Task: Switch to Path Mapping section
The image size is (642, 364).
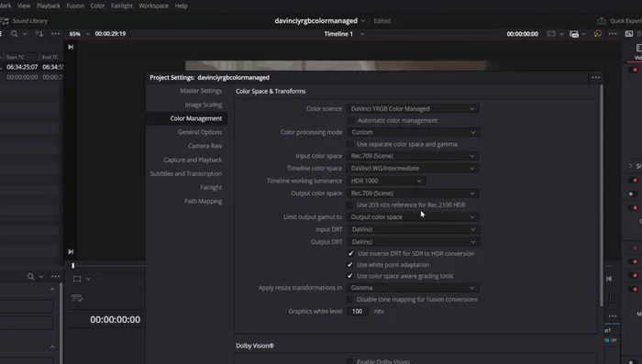Action: click(x=203, y=201)
